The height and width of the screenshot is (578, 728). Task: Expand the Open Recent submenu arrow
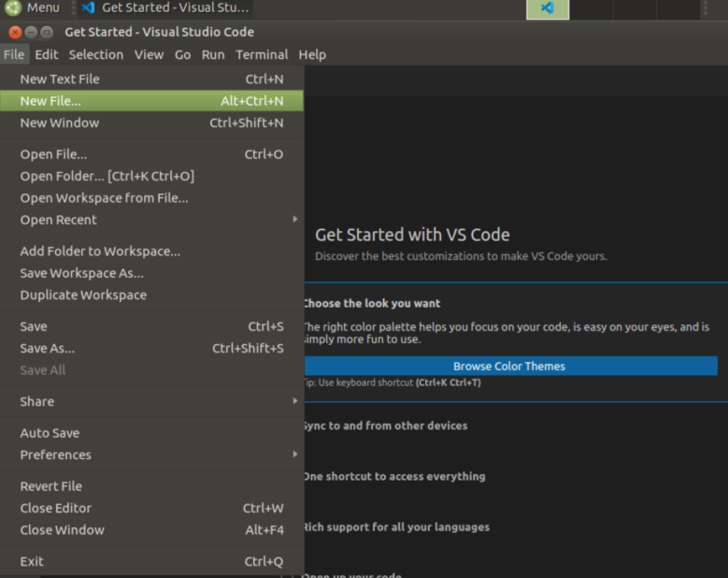[294, 220]
